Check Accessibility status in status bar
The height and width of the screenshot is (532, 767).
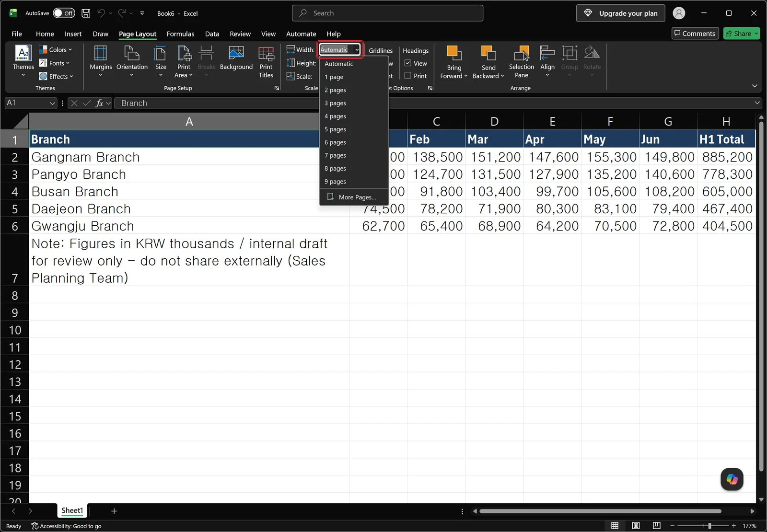pyautogui.click(x=67, y=526)
